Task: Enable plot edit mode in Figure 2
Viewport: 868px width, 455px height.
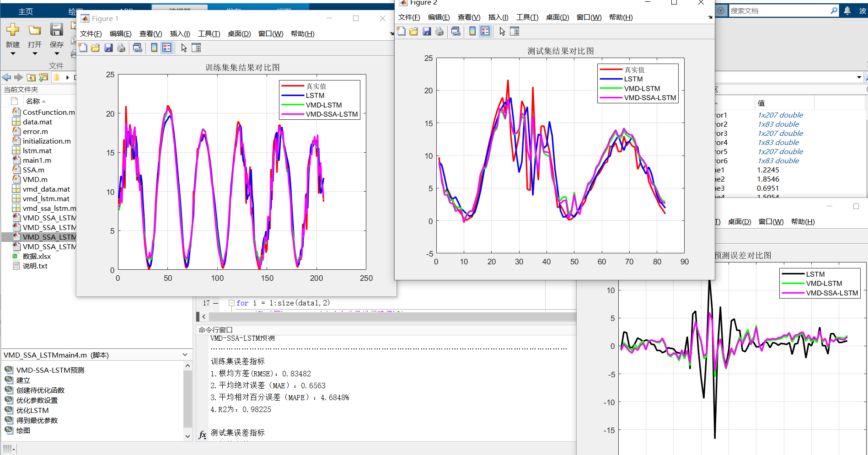Action: click(x=502, y=31)
